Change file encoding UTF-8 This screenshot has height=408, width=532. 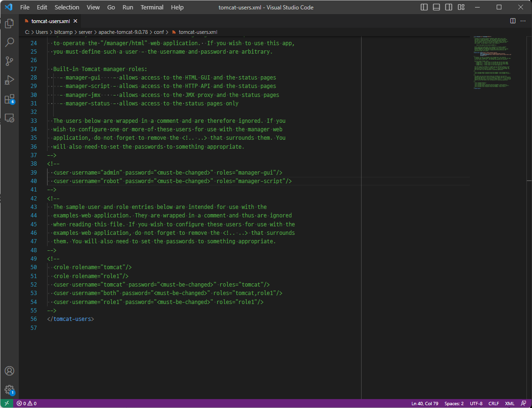(x=476, y=404)
